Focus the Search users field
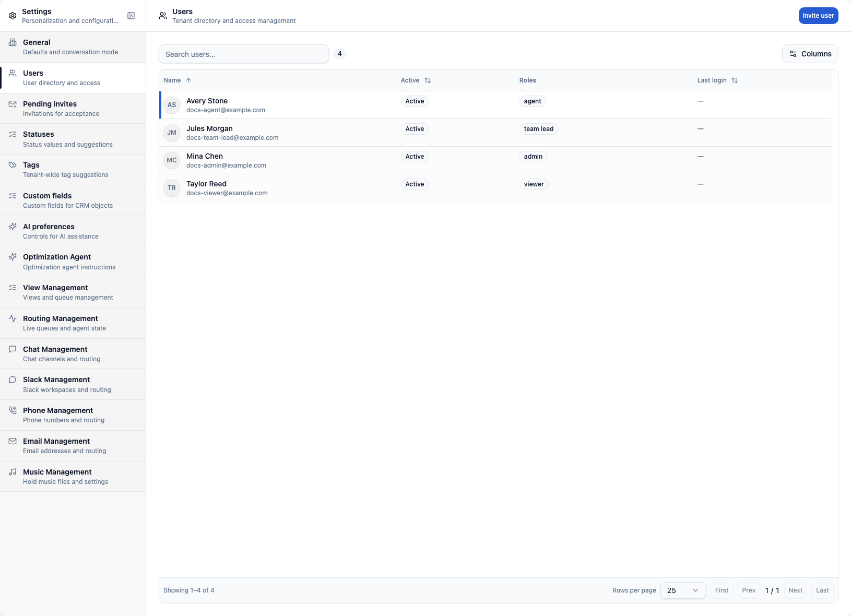The width and height of the screenshot is (851, 616). [244, 54]
